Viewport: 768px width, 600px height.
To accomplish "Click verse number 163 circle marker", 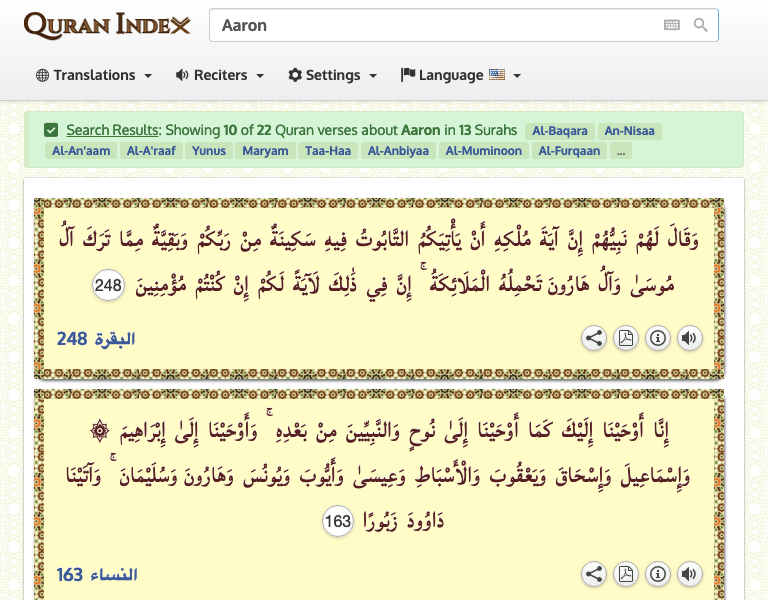I will (x=338, y=521).
